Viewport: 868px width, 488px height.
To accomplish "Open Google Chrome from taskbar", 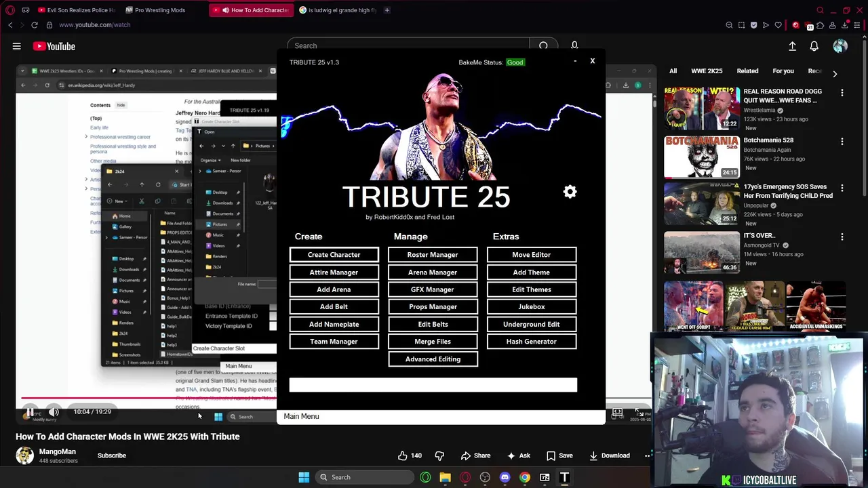I will tap(524, 477).
